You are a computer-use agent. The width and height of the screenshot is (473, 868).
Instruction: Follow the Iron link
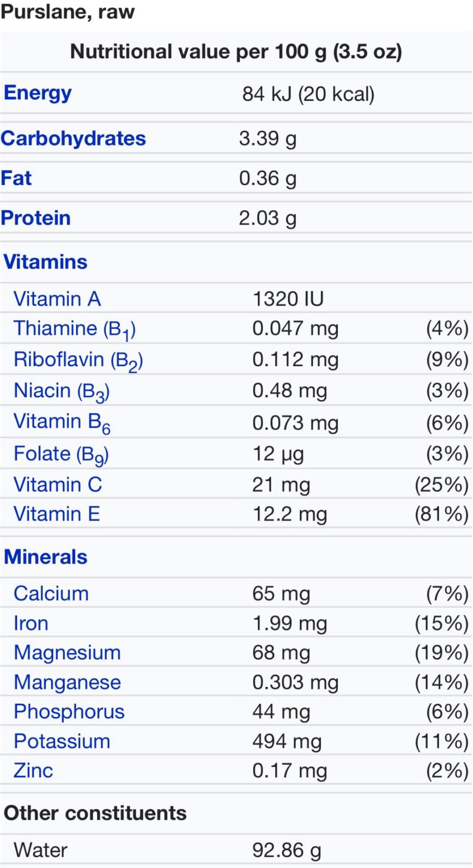point(31,623)
